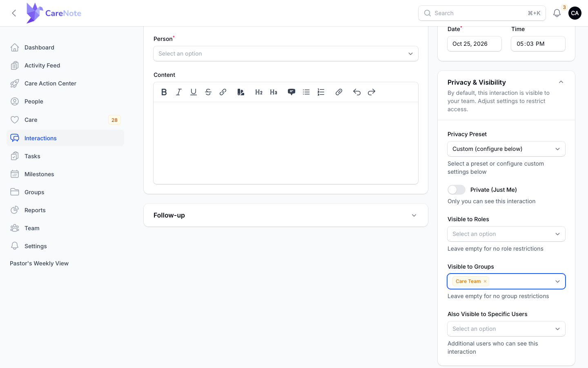Open Care section with 28 badge
The height and width of the screenshot is (368, 588).
coord(65,120)
